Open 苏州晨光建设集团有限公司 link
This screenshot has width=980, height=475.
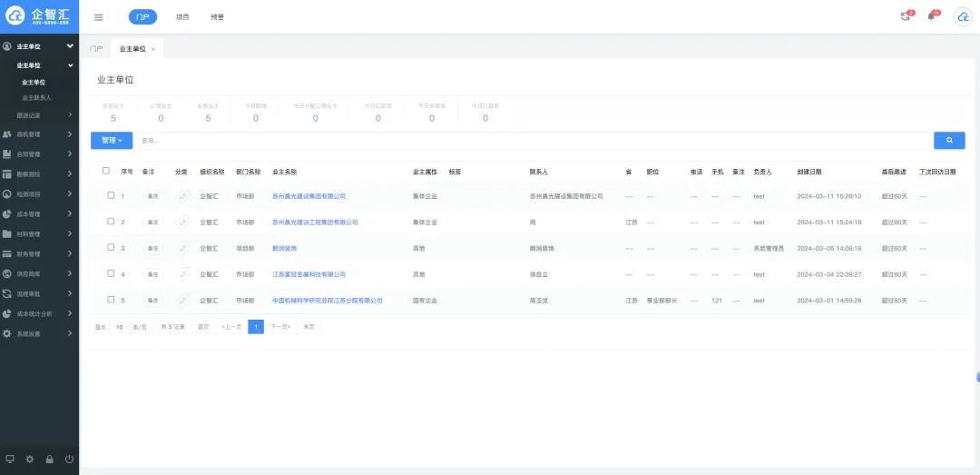pos(309,196)
